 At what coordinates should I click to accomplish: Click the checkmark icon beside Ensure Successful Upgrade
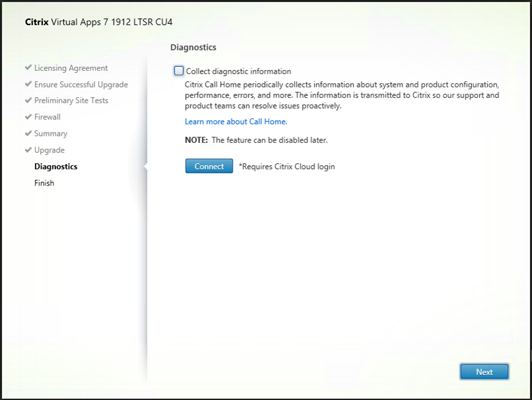pos(28,84)
